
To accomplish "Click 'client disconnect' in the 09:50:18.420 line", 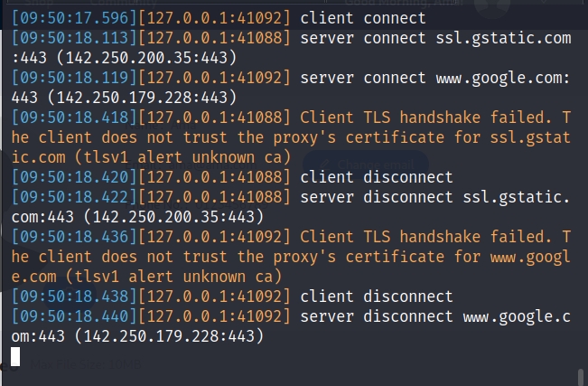I will (376, 176).
